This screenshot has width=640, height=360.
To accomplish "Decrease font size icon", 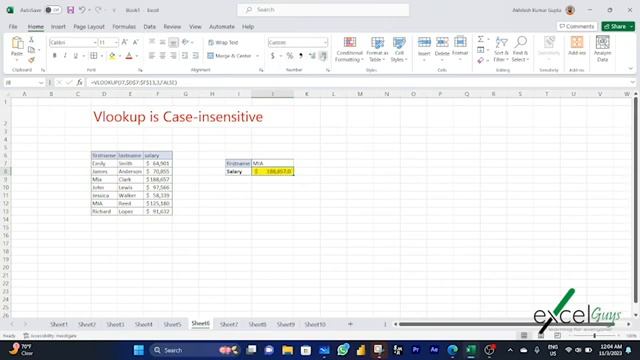I will coord(136,42).
